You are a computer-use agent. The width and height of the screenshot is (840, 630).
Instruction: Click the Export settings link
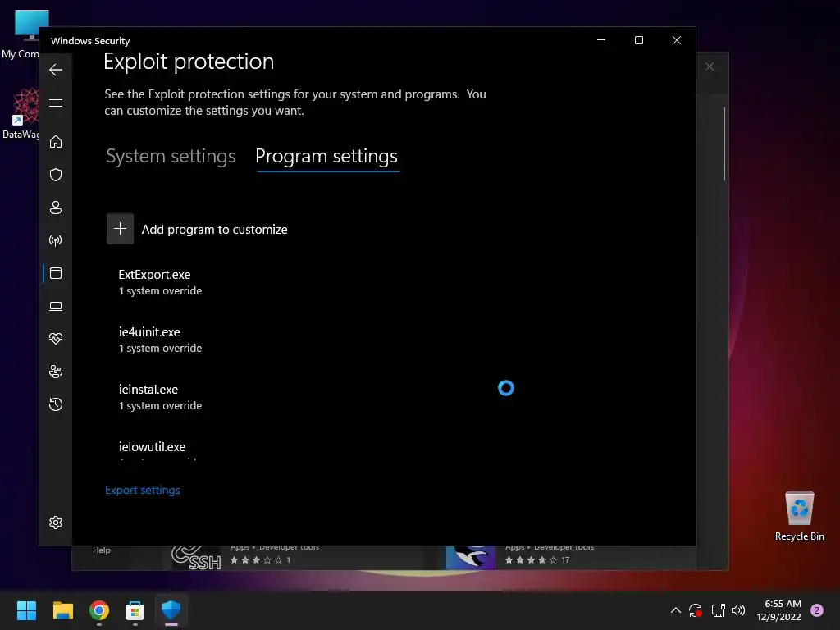coord(143,490)
